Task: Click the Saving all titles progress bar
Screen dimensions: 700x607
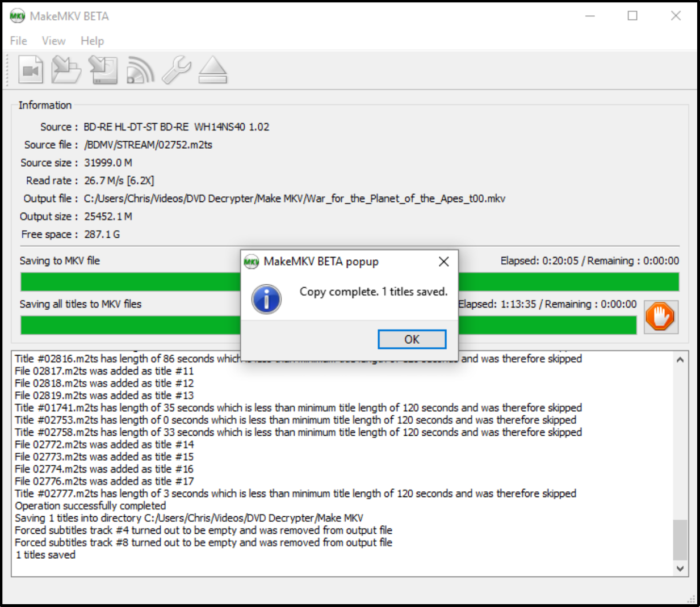Action: 328,325
